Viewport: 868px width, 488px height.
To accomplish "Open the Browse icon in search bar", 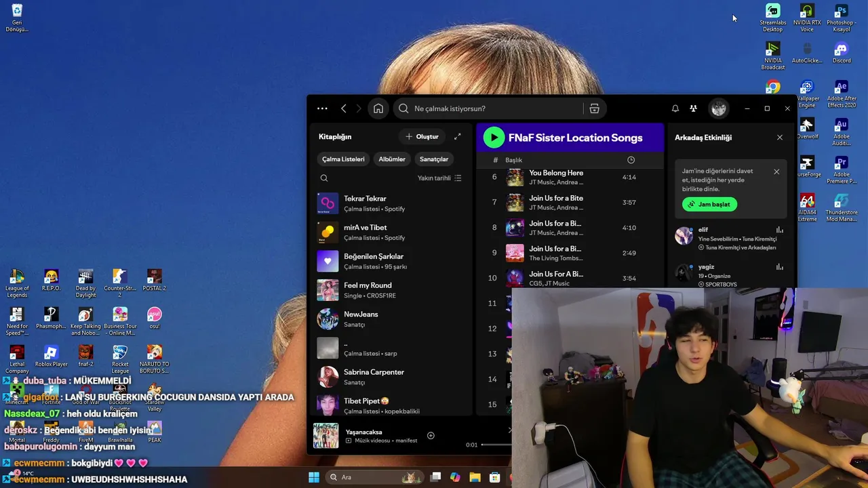I will (594, 108).
